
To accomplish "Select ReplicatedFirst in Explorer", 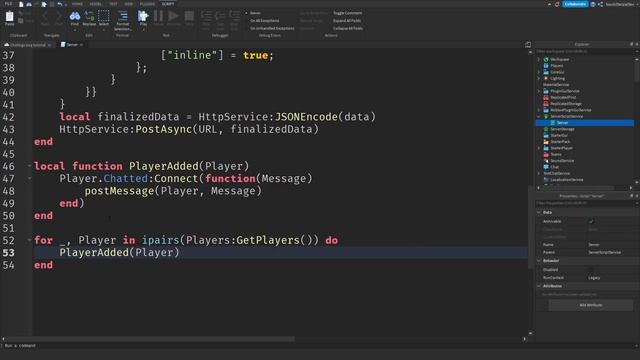I will pos(563,97).
